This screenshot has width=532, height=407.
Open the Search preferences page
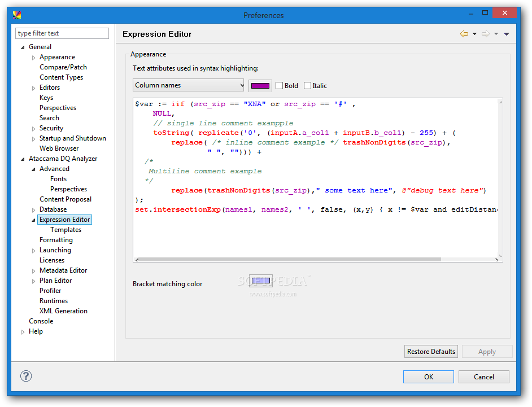[49, 118]
